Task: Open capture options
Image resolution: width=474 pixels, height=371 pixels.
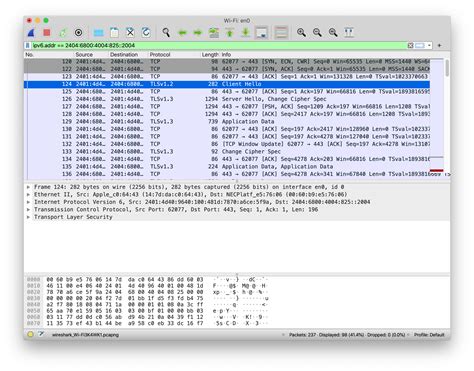Action: pyautogui.click(x=78, y=32)
